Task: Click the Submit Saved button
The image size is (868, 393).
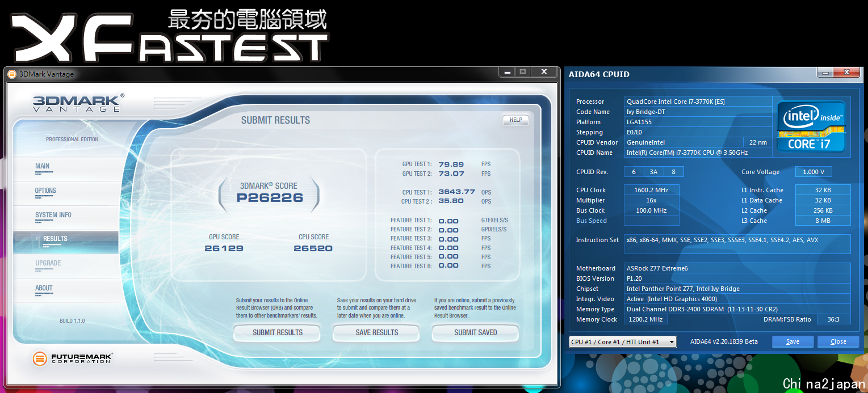Action: click(476, 333)
